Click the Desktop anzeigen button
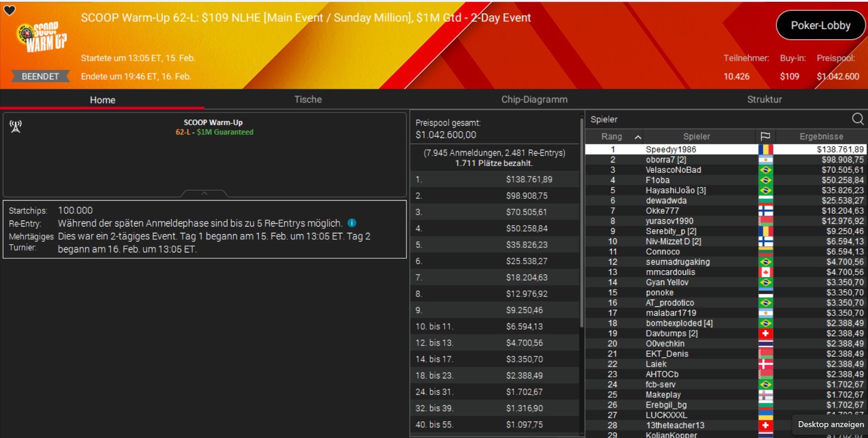868x438 pixels. coord(830,424)
